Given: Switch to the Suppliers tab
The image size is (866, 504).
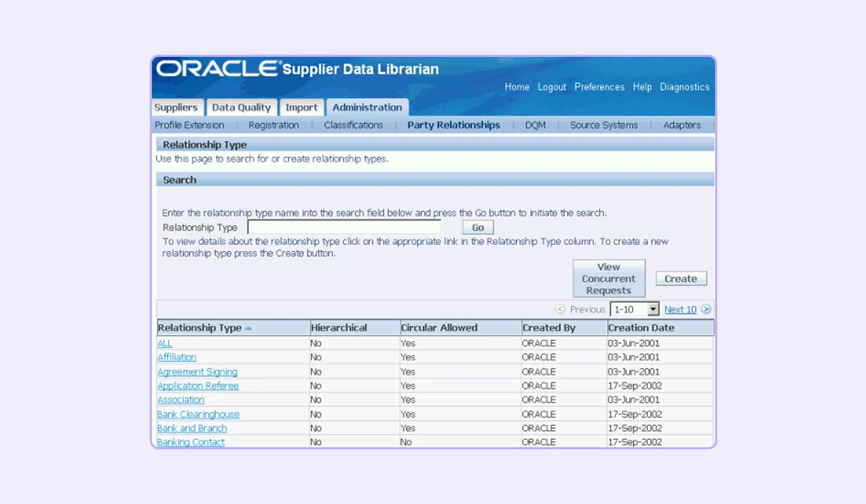Looking at the screenshot, I should coord(176,107).
